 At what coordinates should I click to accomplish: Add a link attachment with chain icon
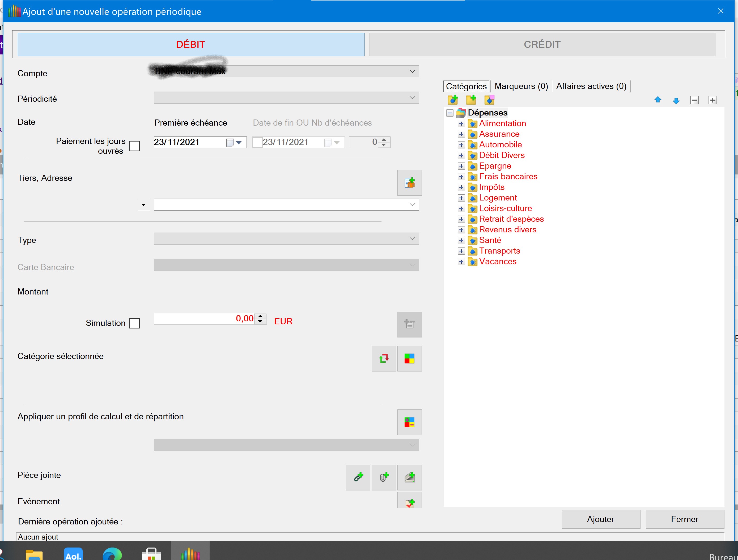tap(358, 477)
